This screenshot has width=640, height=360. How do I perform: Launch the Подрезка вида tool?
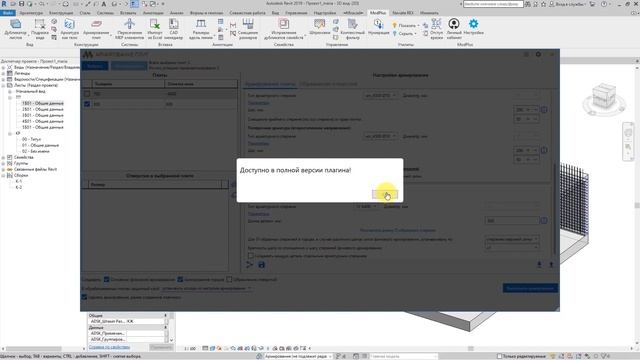tap(40, 29)
